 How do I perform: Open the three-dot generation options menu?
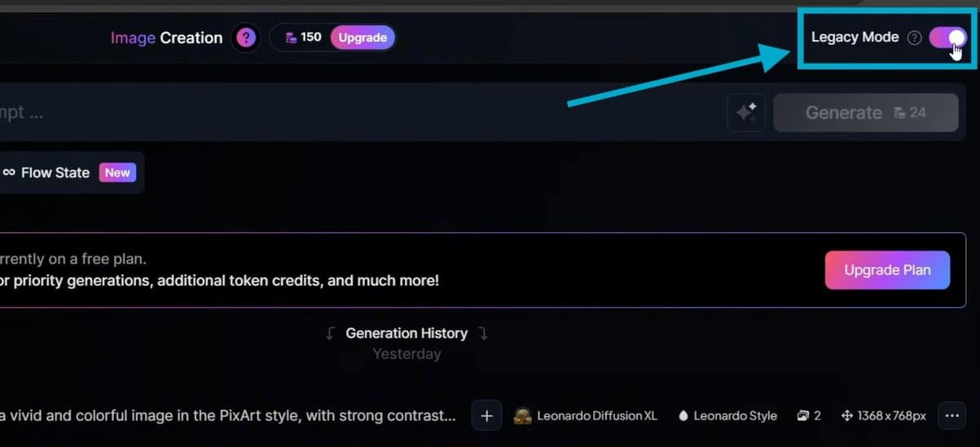(x=951, y=416)
